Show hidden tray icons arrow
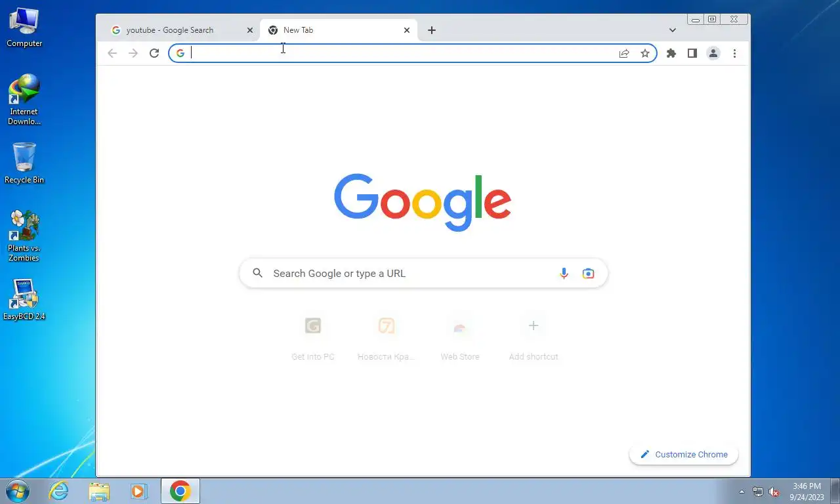Viewport: 840px width, 504px height. click(742, 492)
